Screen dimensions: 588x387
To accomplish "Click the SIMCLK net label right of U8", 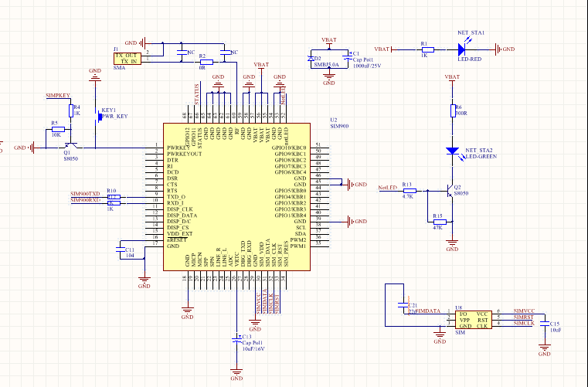I will pyautogui.click(x=524, y=323).
